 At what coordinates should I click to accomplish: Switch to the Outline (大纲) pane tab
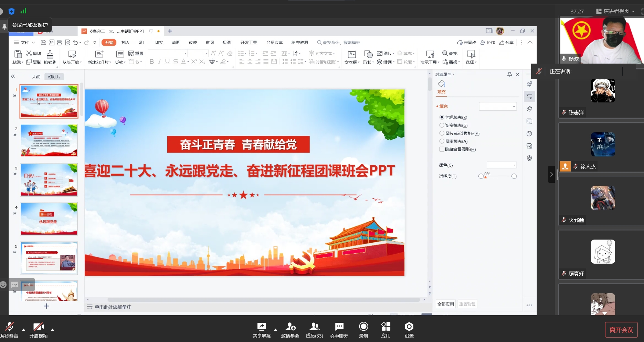(36, 77)
